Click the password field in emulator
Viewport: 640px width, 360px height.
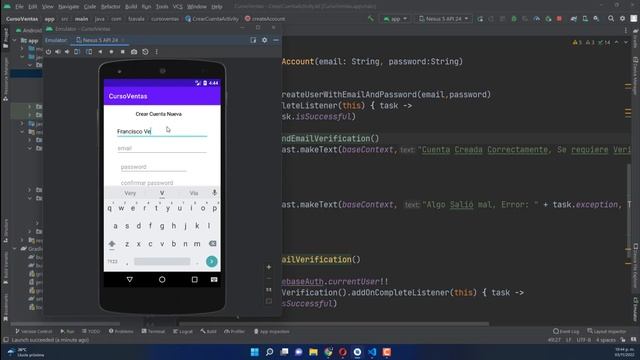153,167
